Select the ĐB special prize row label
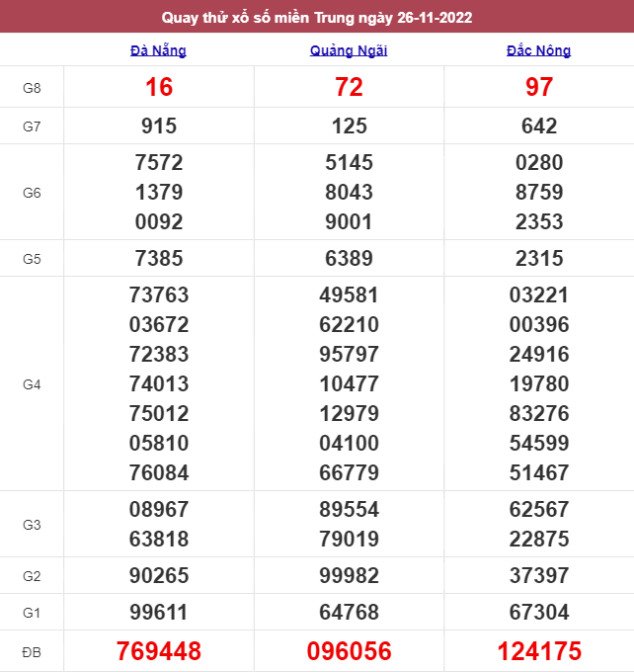The width and height of the screenshot is (634, 672). tap(32, 652)
